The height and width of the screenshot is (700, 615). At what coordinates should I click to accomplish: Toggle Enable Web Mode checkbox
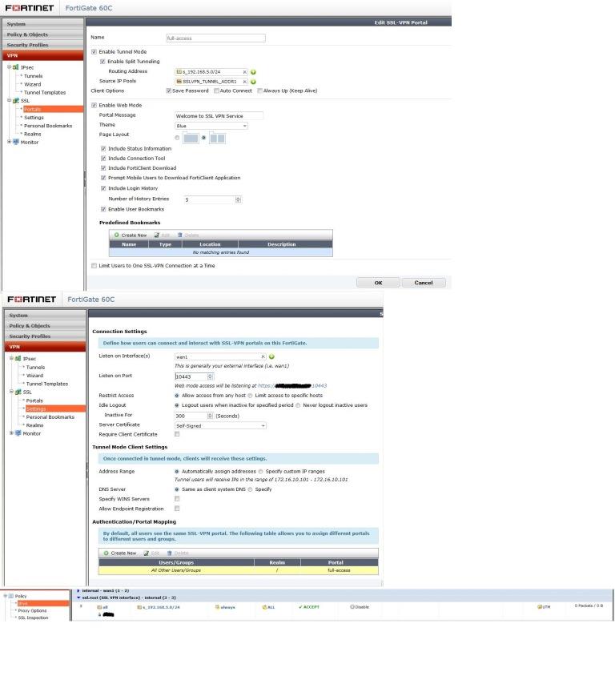click(94, 106)
